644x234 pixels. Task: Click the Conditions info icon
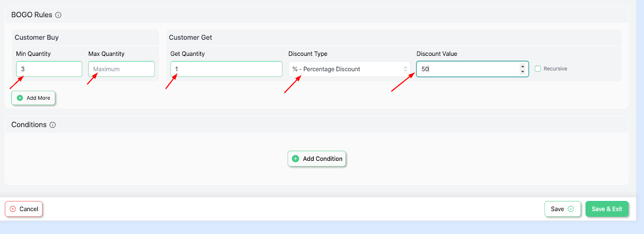(x=53, y=125)
